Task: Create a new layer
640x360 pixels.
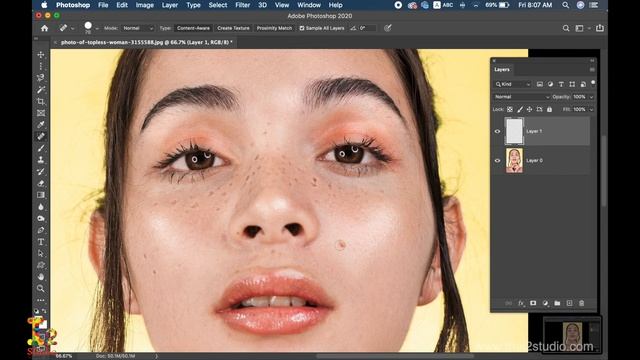Action: tap(569, 303)
